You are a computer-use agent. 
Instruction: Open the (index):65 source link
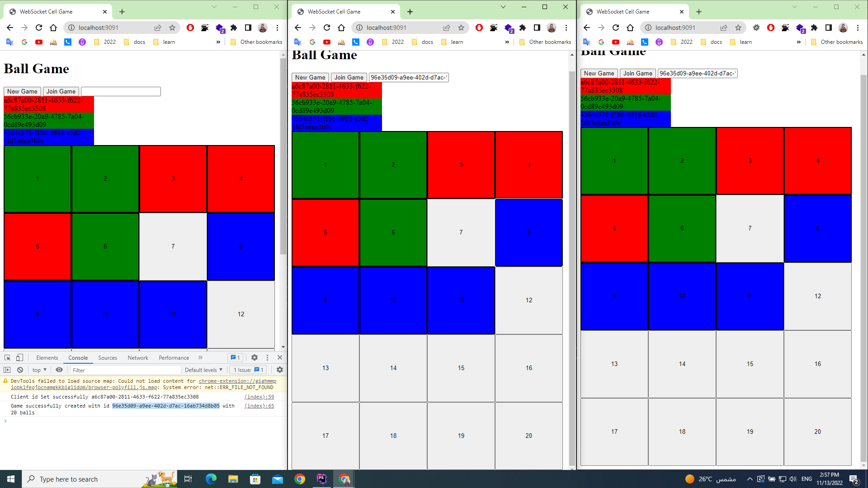(x=259, y=406)
